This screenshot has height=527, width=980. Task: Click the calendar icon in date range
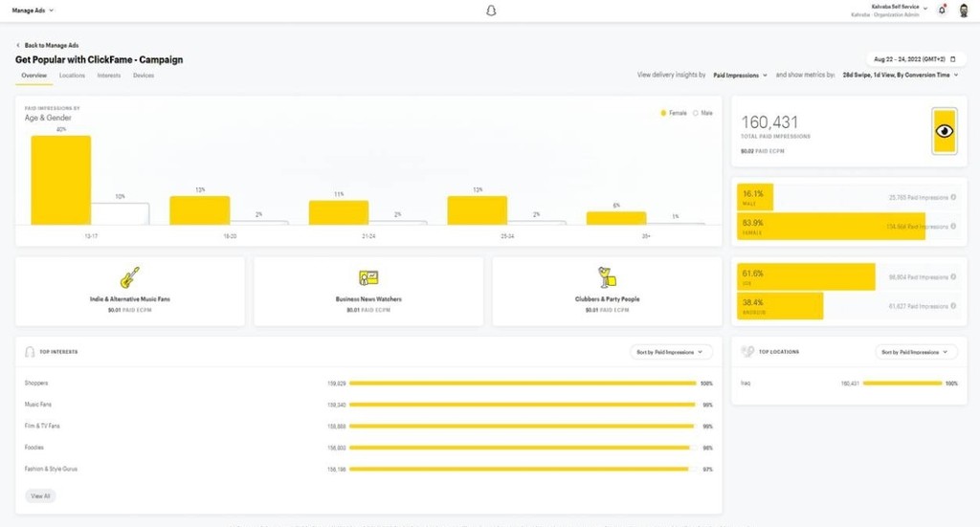[953, 59]
